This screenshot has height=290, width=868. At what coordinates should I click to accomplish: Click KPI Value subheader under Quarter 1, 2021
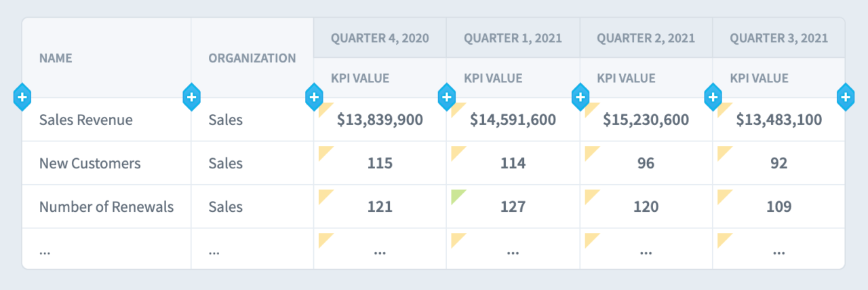[x=493, y=78]
